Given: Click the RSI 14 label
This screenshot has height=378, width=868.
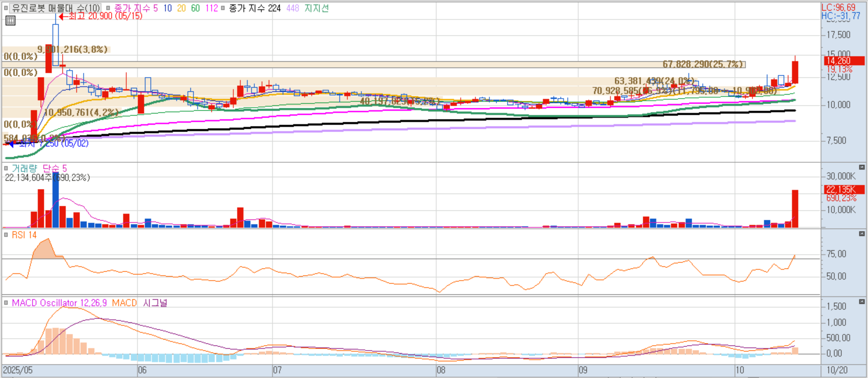Looking at the screenshot, I should click(24, 235).
